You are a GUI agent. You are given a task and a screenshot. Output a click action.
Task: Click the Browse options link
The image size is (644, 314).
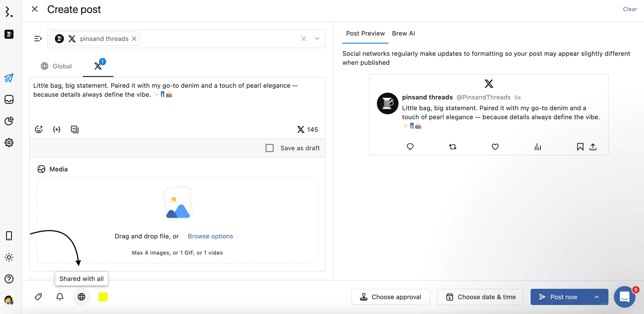click(210, 236)
